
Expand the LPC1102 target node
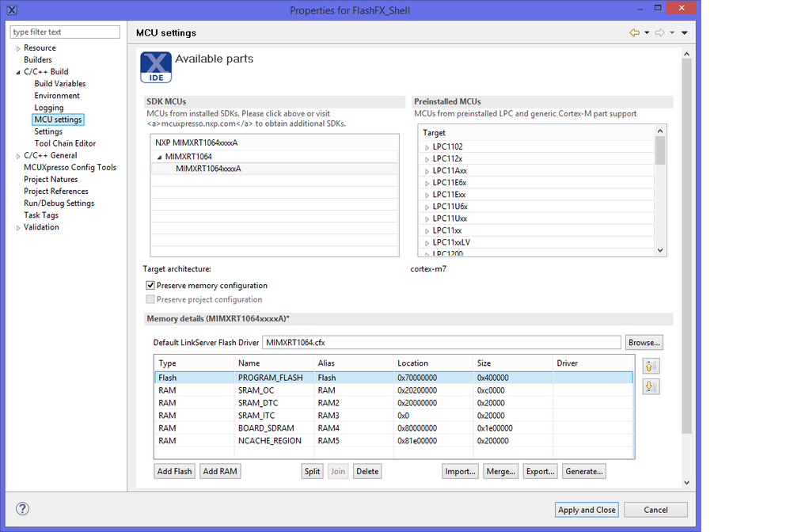427,147
